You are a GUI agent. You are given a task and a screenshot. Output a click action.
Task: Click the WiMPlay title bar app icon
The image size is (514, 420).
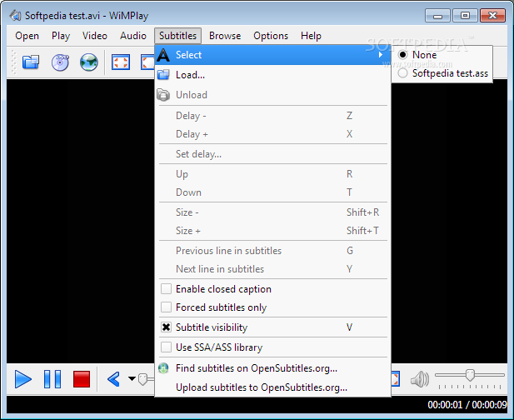click(15, 15)
